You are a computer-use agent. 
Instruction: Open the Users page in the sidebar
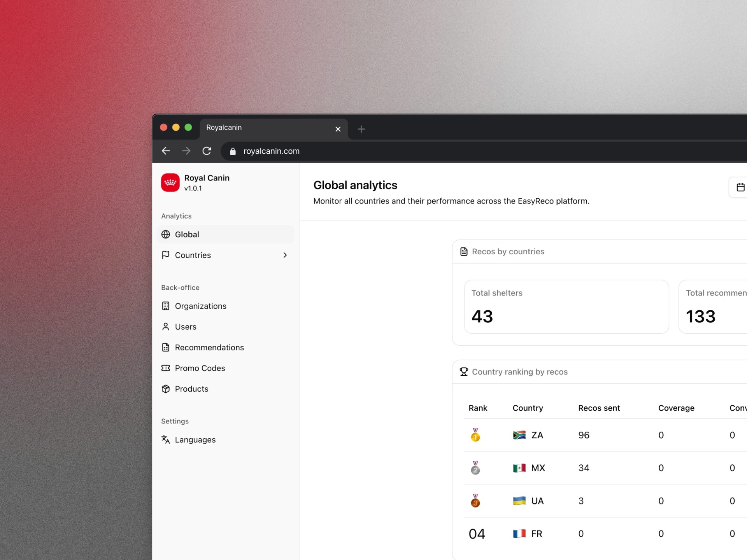coord(186,327)
